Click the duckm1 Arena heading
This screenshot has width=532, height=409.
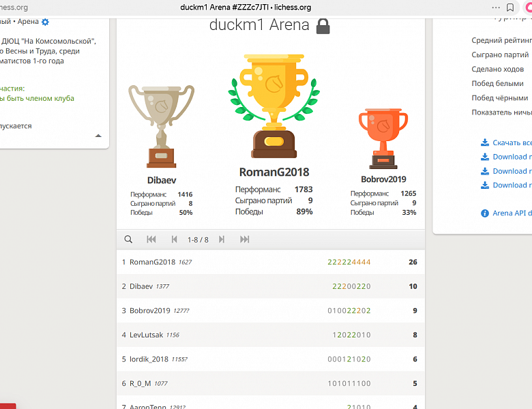coord(259,25)
